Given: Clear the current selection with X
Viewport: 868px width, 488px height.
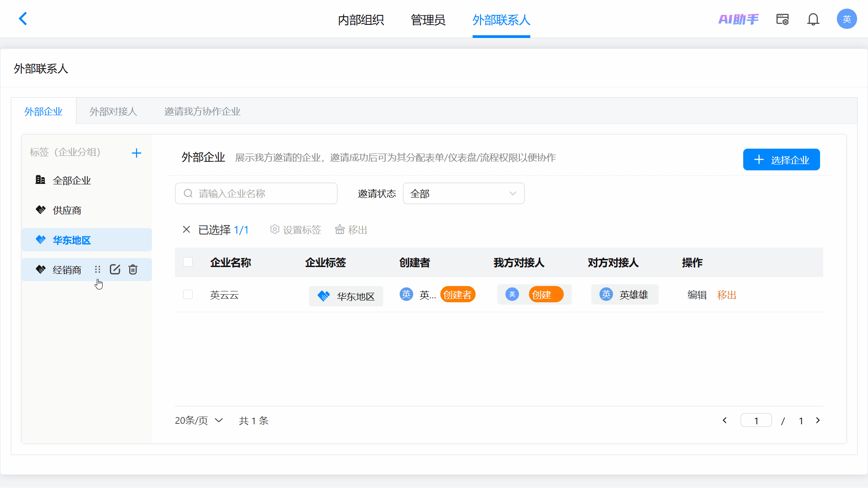Looking at the screenshot, I should (186, 230).
